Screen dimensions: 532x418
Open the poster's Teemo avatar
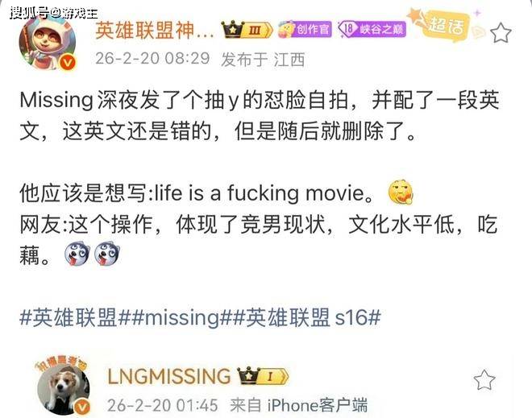pos(48,42)
